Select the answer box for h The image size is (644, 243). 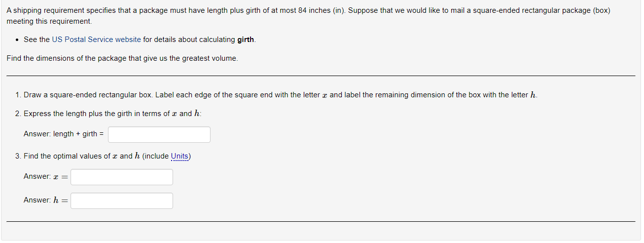122,201
